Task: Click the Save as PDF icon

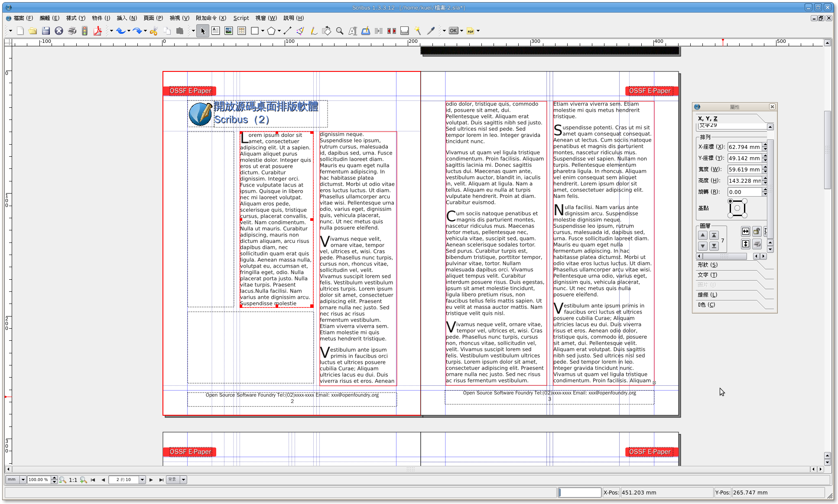Action: coord(98,31)
